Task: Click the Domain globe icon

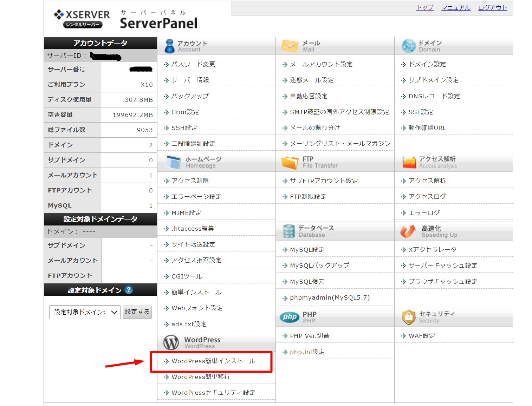Action: click(408, 46)
